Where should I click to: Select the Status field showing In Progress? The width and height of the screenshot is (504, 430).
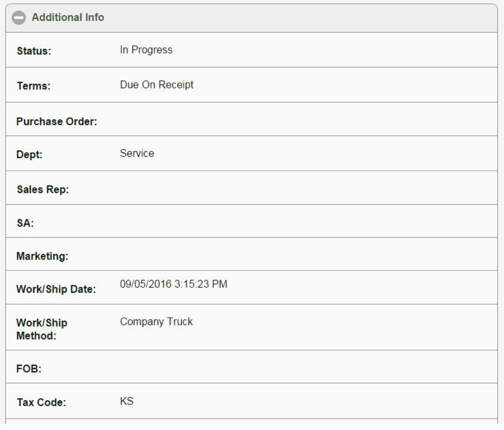click(x=146, y=50)
